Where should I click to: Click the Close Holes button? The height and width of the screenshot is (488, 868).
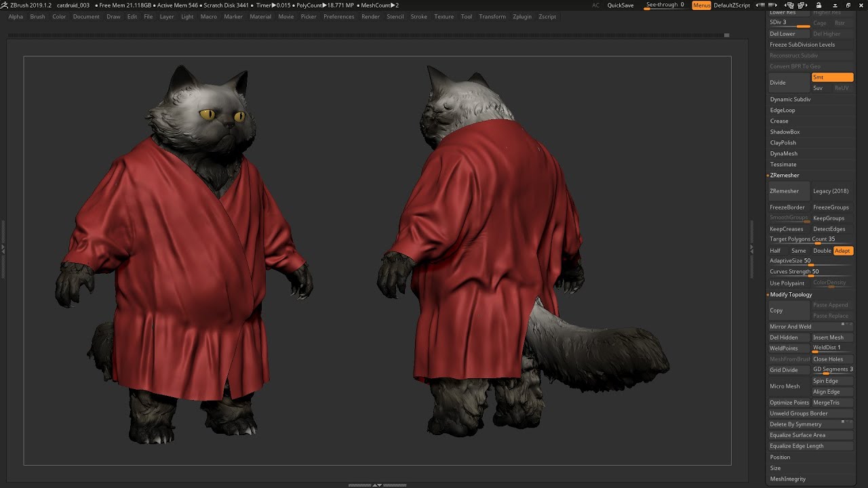coord(832,359)
